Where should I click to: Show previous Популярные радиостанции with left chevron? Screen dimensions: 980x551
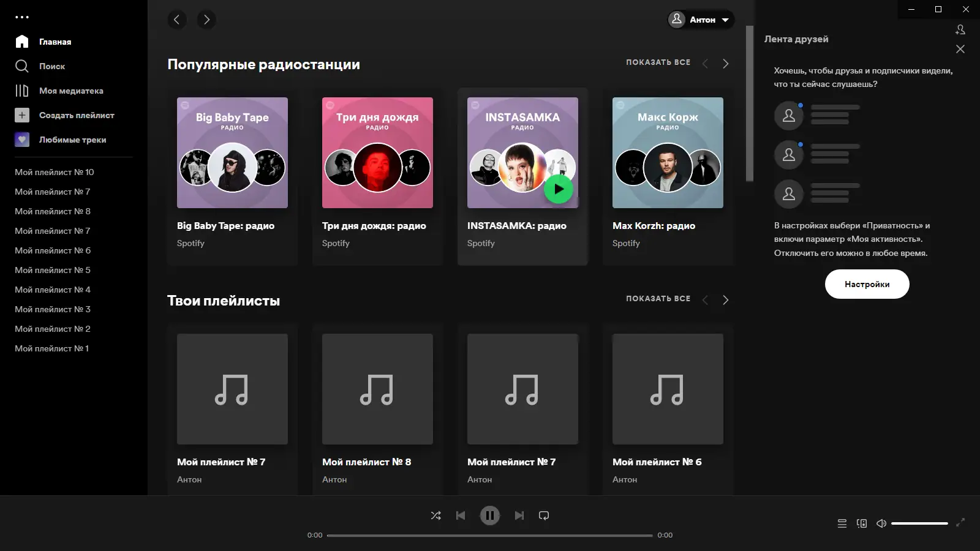(705, 64)
